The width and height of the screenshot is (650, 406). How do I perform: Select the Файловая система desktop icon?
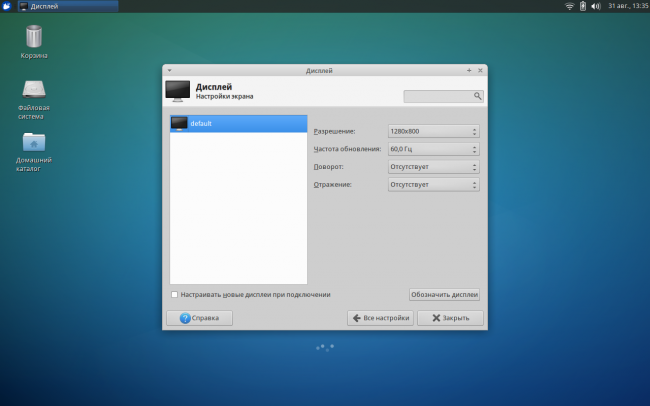click(x=34, y=100)
